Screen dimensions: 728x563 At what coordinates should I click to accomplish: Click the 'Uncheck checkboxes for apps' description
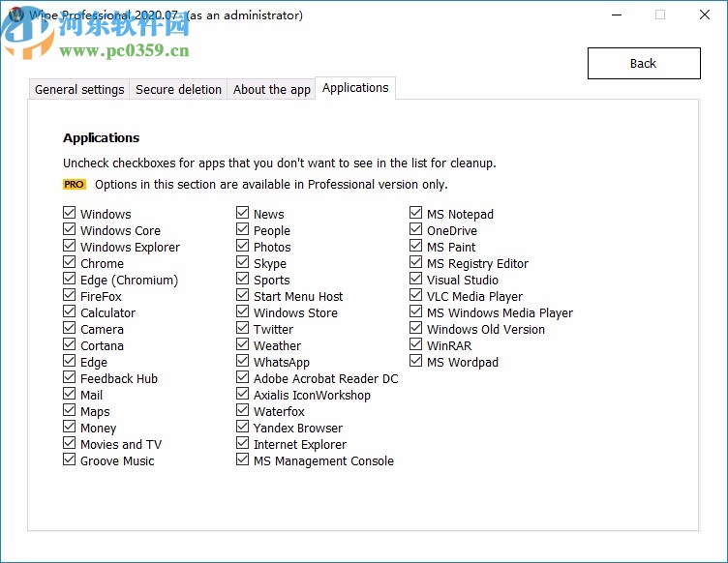pos(280,163)
